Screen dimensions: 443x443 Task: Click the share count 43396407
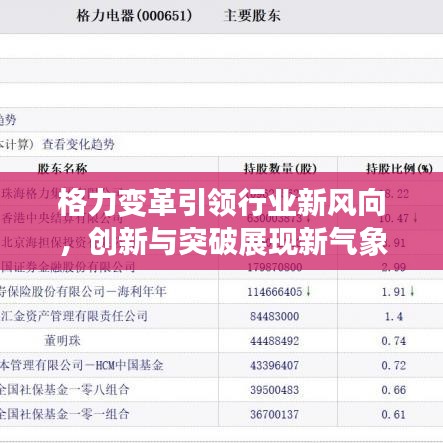click(275, 366)
